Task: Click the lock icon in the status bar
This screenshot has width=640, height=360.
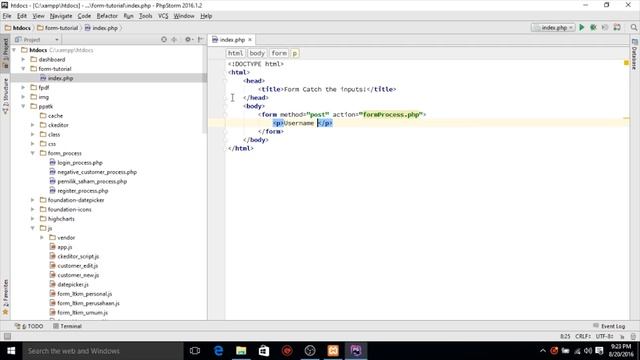Action: point(622,336)
